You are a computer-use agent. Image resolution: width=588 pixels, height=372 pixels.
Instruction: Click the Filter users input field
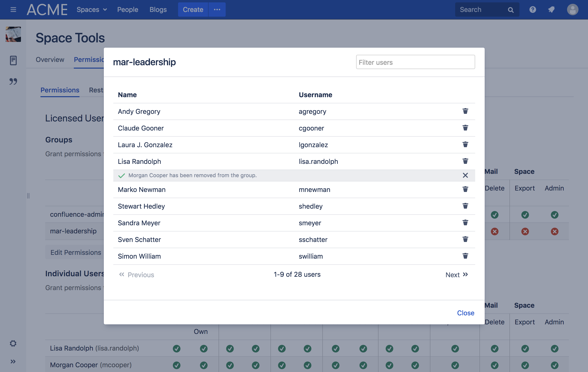[415, 62]
